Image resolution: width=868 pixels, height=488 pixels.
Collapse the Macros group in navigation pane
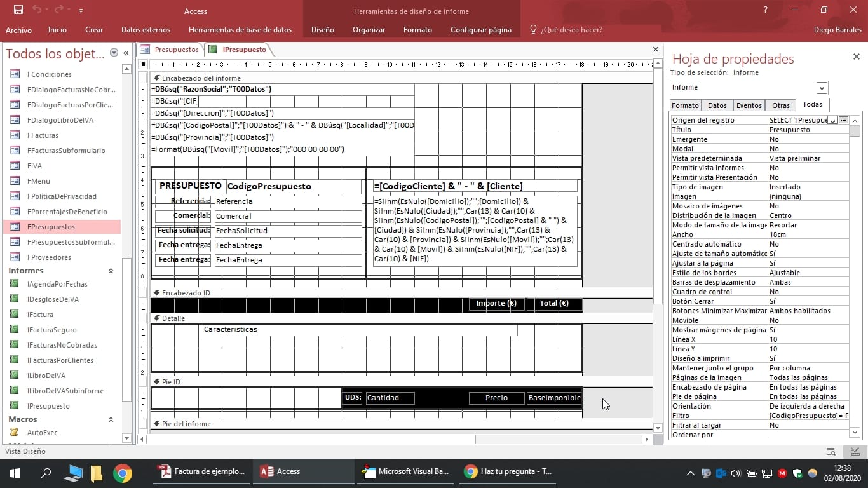(111, 419)
